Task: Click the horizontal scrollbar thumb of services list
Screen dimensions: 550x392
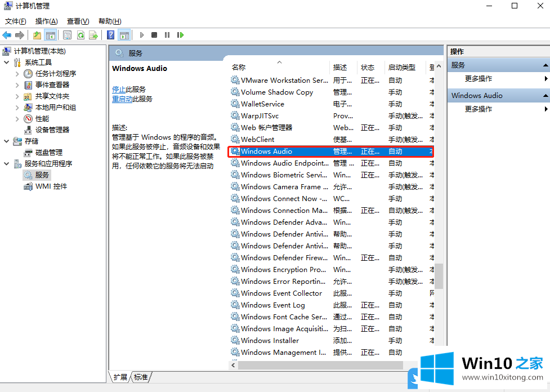Action: [321, 366]
